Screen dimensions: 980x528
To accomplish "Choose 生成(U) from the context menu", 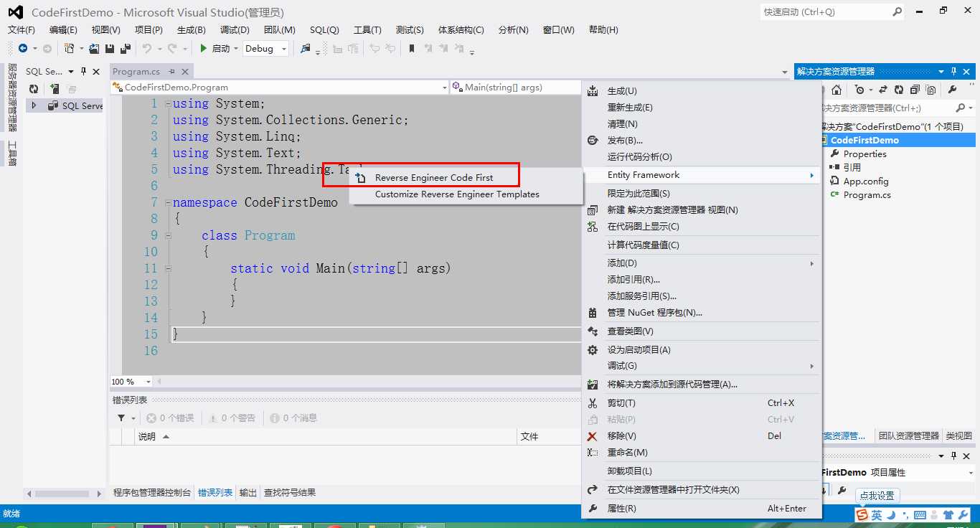I will tap(701, 91).
